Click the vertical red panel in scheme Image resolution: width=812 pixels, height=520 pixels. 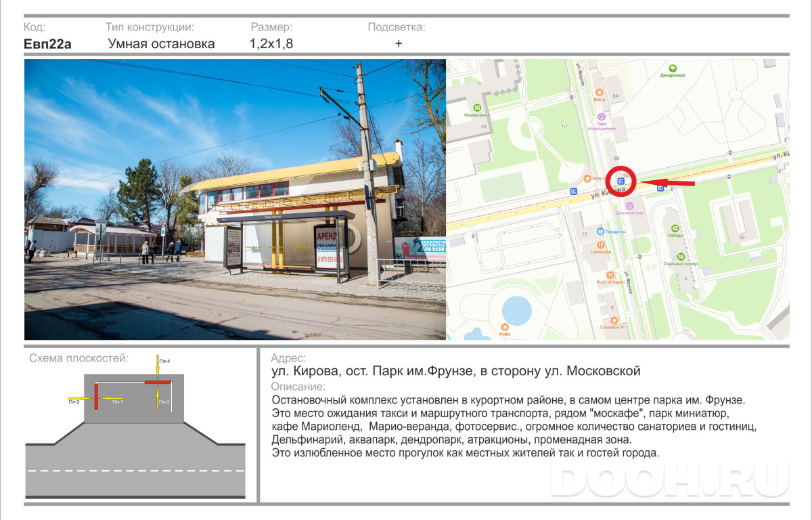pos(96,396)
